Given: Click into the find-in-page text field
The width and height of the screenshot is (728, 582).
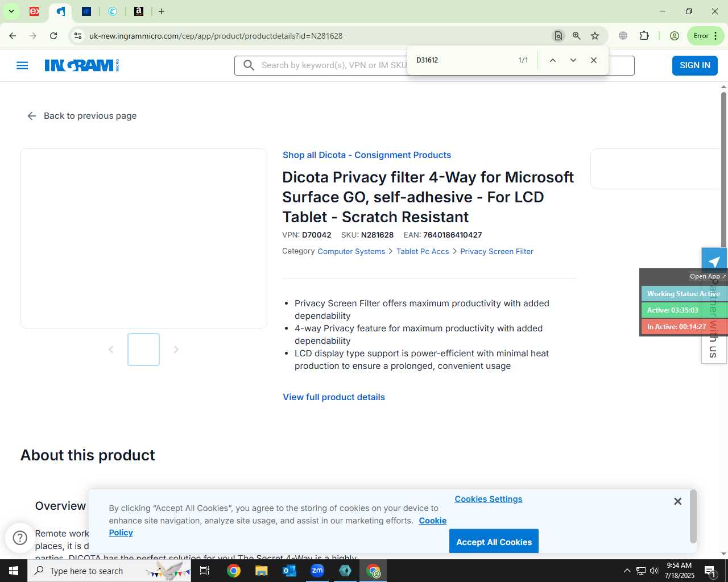Looking at the screenshot, I should click(464, 60).
